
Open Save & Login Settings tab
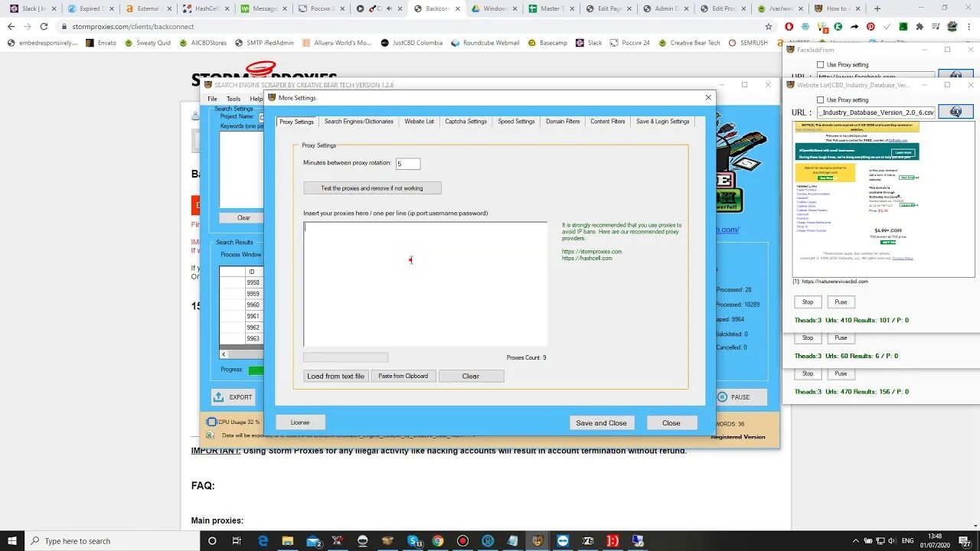[x=662, y=122]
